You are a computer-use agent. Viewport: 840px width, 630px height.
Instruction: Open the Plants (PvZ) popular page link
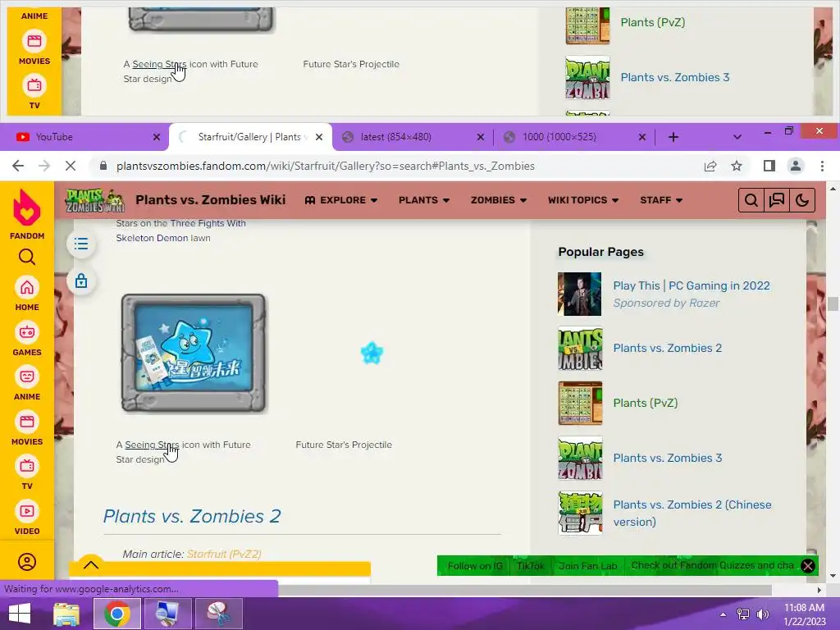click(x=645, y=403)
